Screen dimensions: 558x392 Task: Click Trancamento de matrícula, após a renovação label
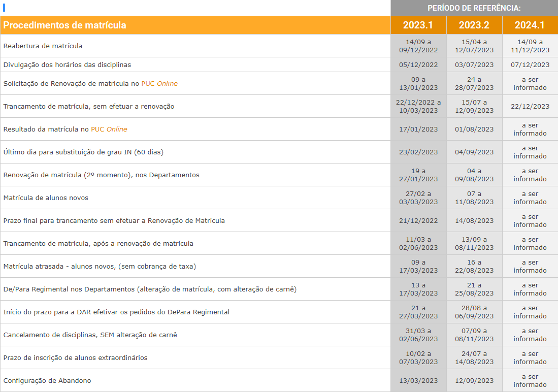(x=99, y=244)
